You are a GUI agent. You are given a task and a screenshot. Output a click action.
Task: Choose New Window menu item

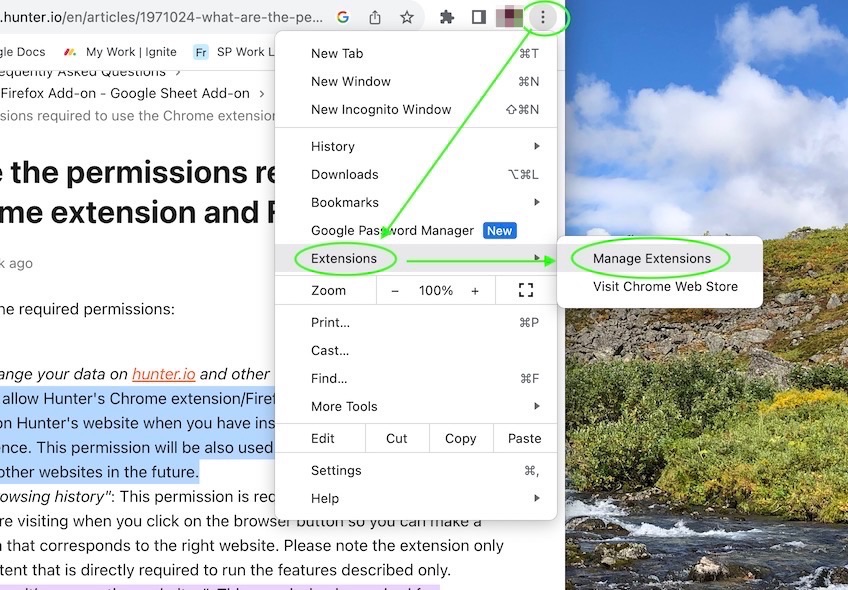point(416,81)
